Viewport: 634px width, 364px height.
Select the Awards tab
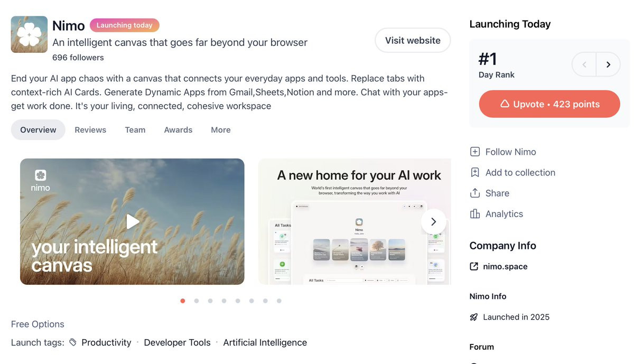(x=178, y=130)
